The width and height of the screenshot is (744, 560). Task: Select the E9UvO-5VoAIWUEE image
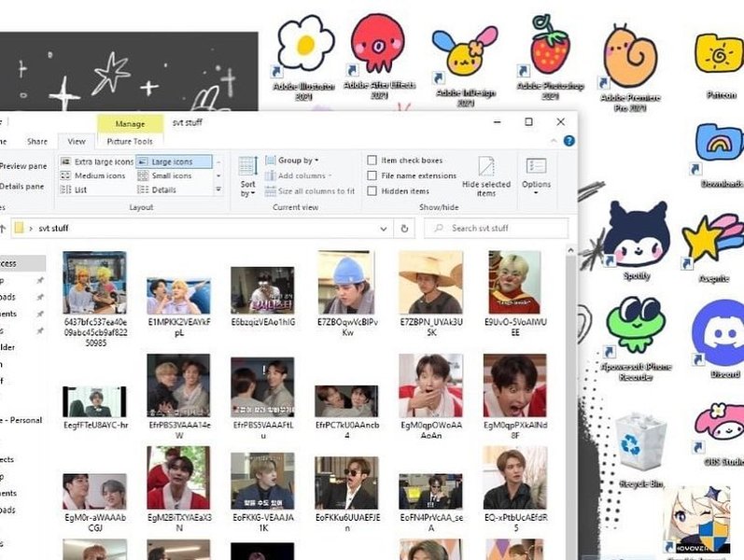(x=515, y=294)
